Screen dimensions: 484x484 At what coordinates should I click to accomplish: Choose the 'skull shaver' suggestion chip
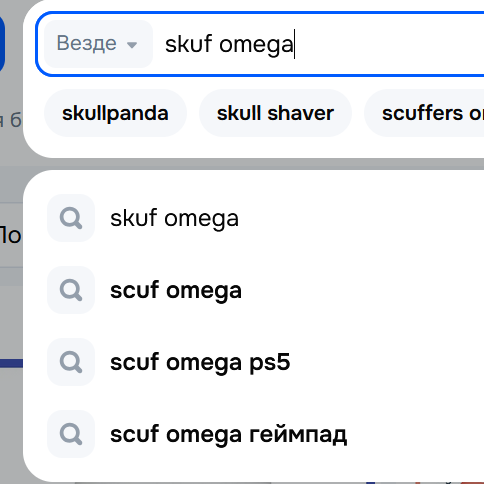(275, 113)
